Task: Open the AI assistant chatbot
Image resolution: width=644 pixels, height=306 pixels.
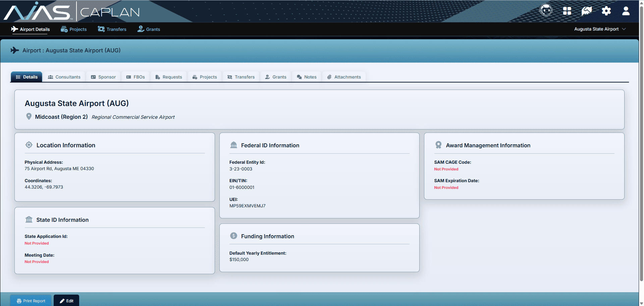Action: [x=546, y=10]
